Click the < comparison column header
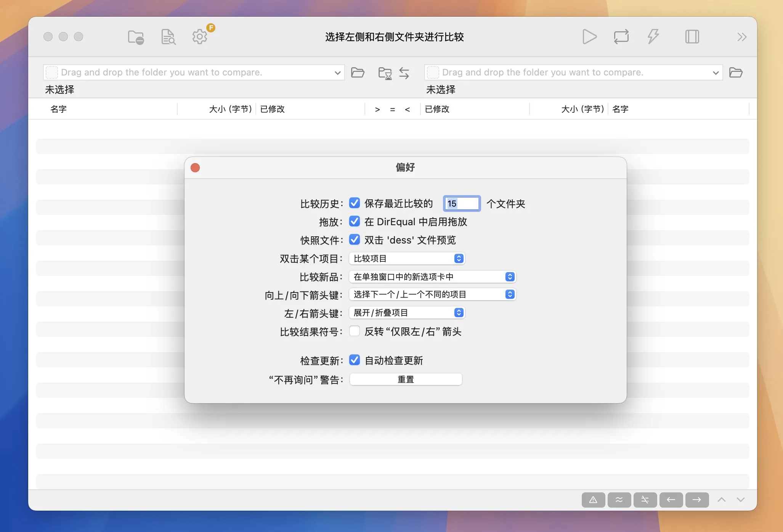 tap(408, 110)
